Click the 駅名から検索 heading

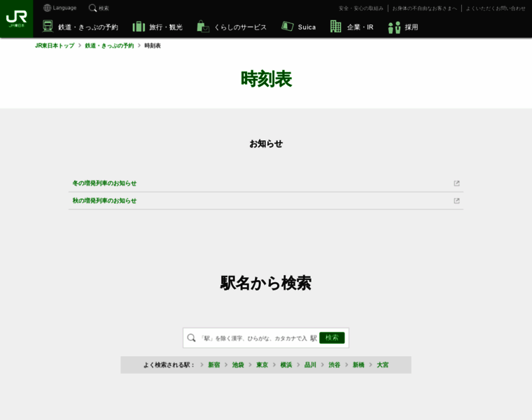click(x=266, y=283)
